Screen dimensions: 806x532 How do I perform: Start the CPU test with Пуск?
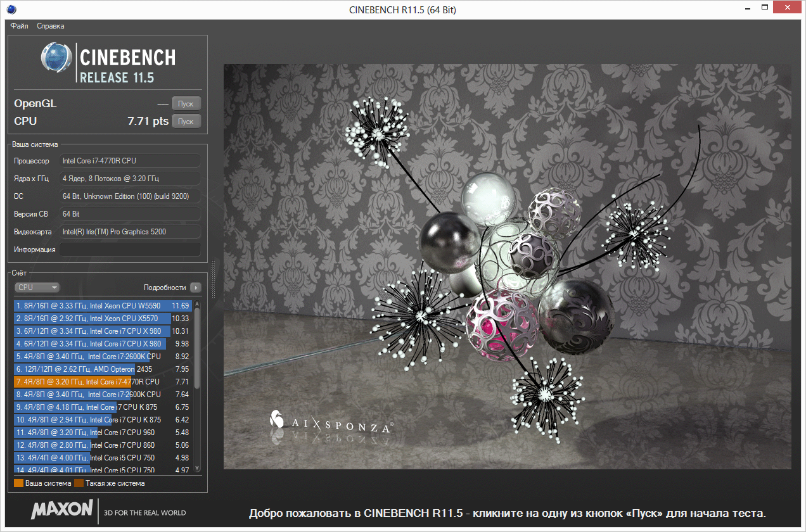(186, 122)
